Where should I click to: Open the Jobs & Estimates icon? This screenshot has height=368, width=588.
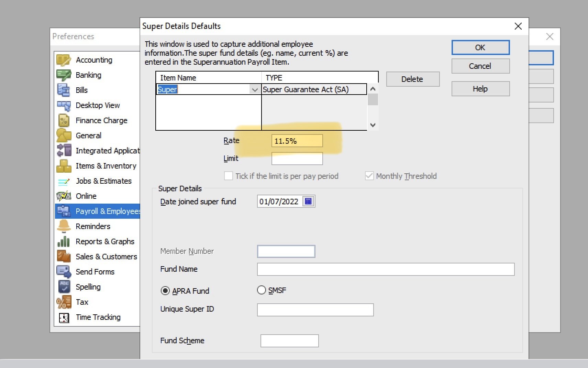click(64, 181)
